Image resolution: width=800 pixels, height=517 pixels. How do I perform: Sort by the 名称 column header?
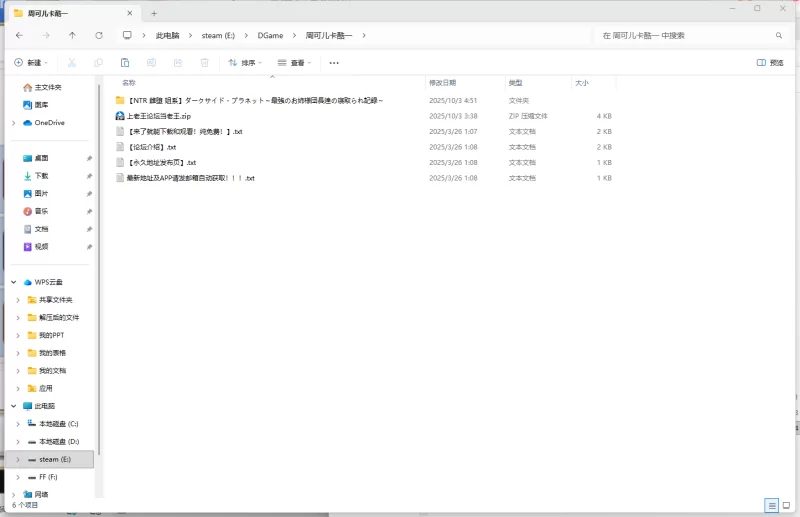coord(129,83)
